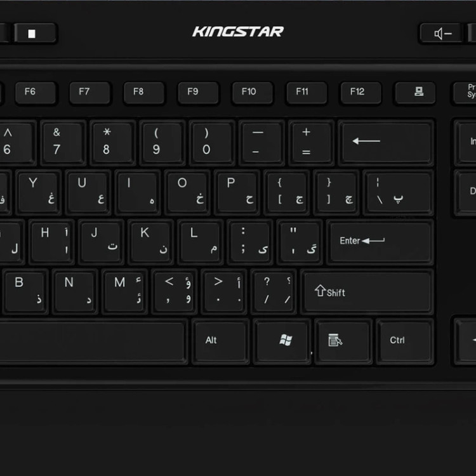476x476 pixels.
Task: Click the Shift key with up arrow
Action: 367,292
